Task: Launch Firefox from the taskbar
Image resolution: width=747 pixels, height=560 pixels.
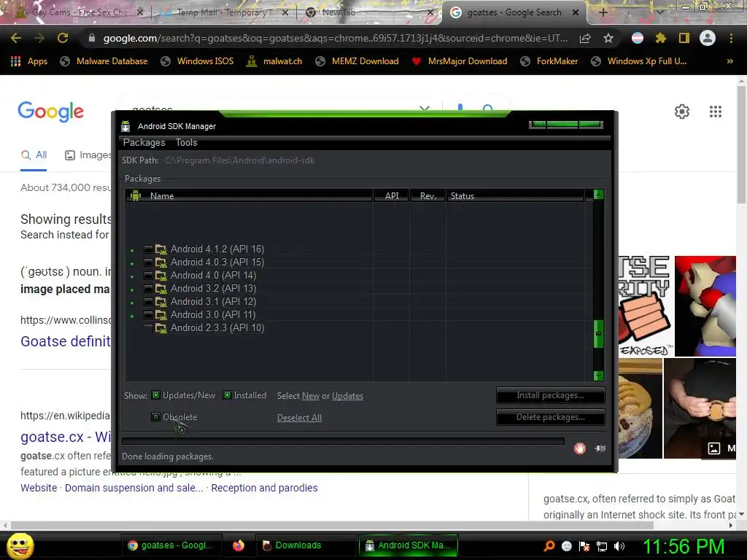Action: coord(239,545)
